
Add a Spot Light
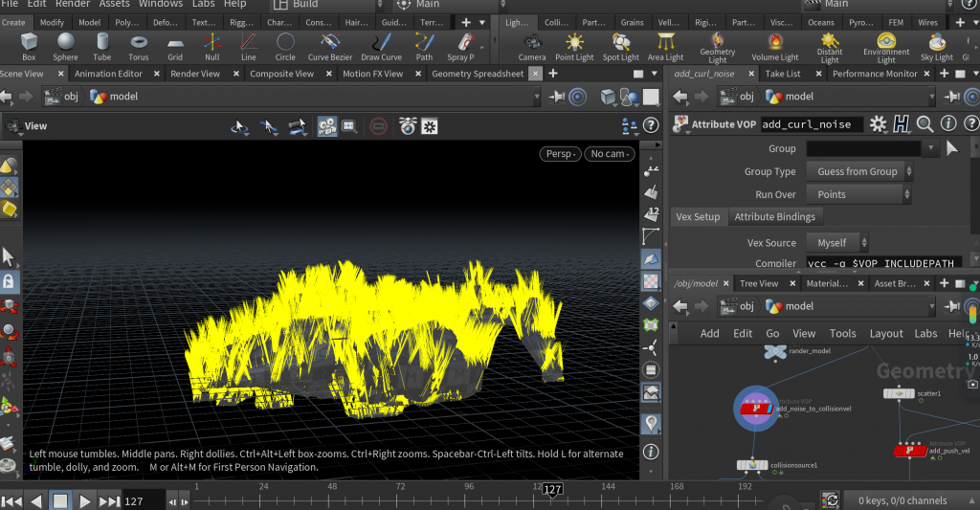tap(620, 47)
